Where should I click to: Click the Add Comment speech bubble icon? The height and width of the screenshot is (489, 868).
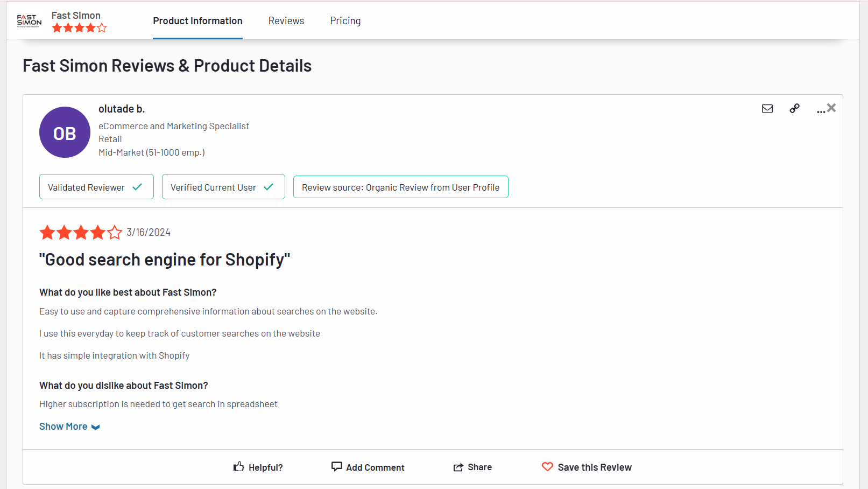point(337,466)
